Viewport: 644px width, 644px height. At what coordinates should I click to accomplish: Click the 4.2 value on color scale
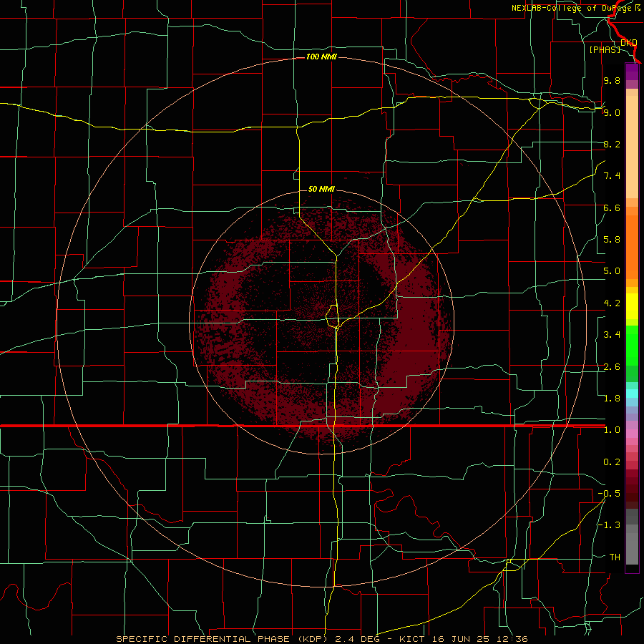point(612,303)
